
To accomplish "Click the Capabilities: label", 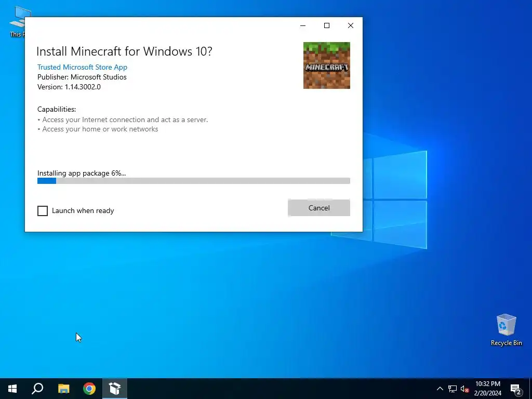I will 57,109.
